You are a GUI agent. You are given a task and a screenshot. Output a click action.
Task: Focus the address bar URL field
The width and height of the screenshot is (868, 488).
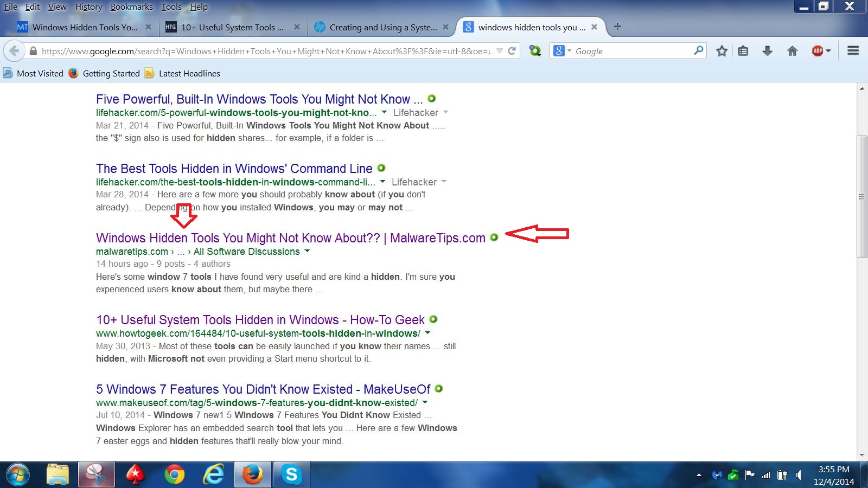pos(266,51)
